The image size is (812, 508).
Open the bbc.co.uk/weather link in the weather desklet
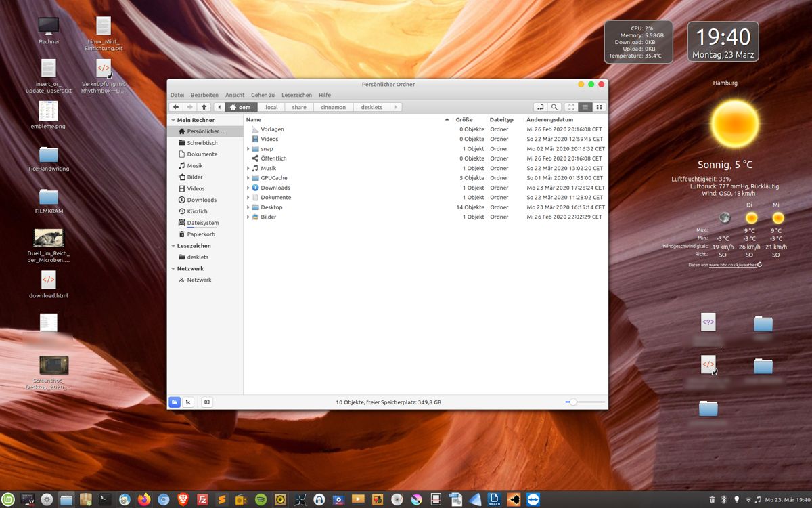[x=732, y=265]
